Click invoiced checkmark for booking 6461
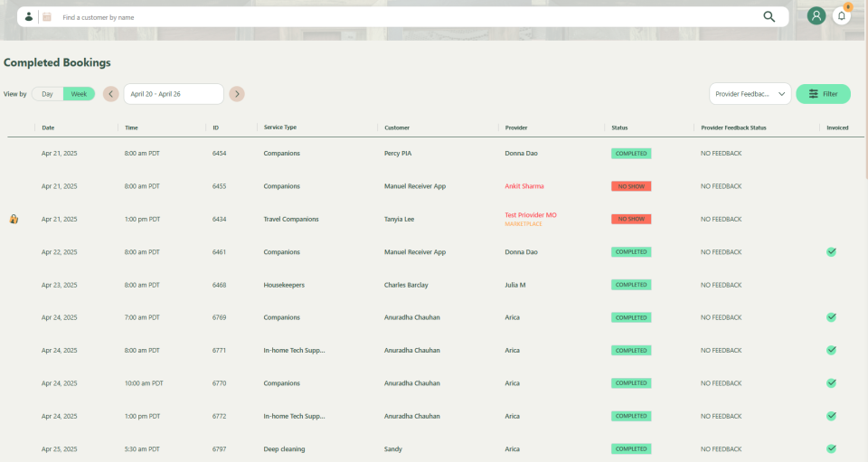 tap(831, 252)
